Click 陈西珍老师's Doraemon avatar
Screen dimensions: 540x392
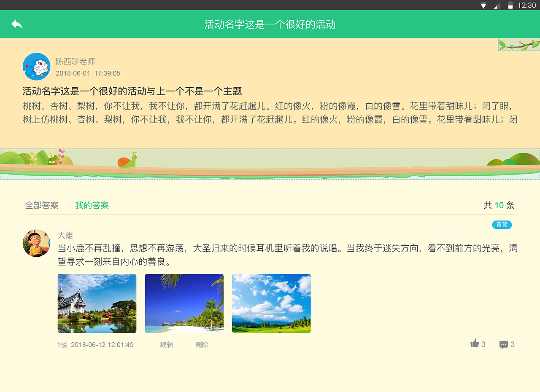pos(36,67)
